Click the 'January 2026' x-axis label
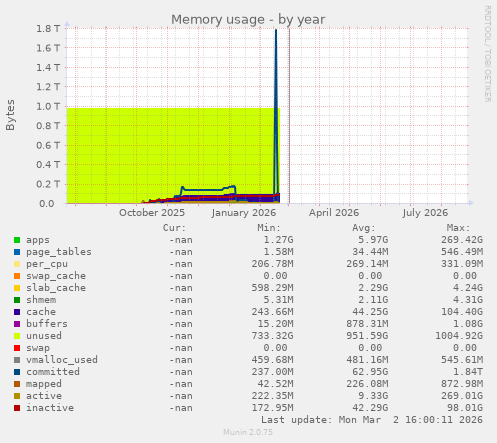 pyautogui.click(x=244, y=213)
